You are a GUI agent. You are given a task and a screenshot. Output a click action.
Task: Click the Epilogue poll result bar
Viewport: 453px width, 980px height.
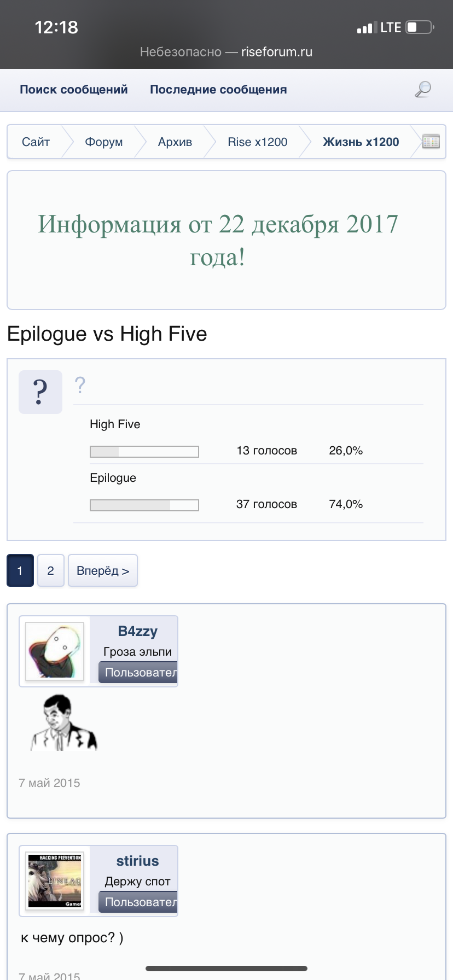coord(144,505)
